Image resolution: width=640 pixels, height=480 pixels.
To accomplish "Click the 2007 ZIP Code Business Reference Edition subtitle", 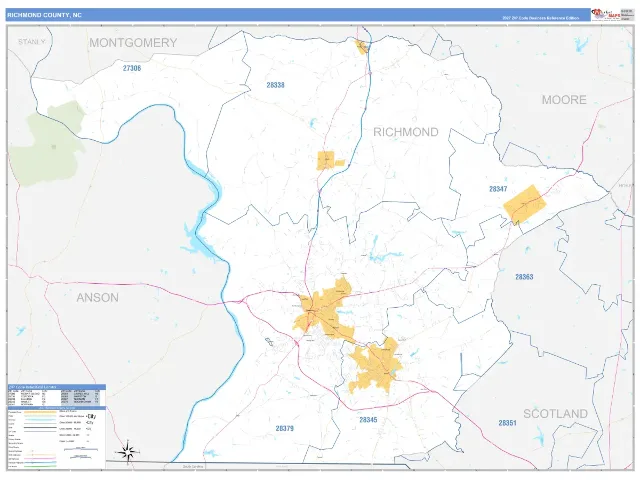I will (540, 18).
